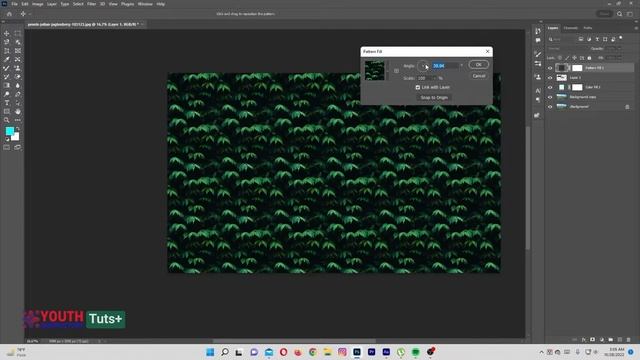The height and width of the screenshot is (360, 640).
Task: Toggle visibility of the Background layer
Action: coord(550,107)
